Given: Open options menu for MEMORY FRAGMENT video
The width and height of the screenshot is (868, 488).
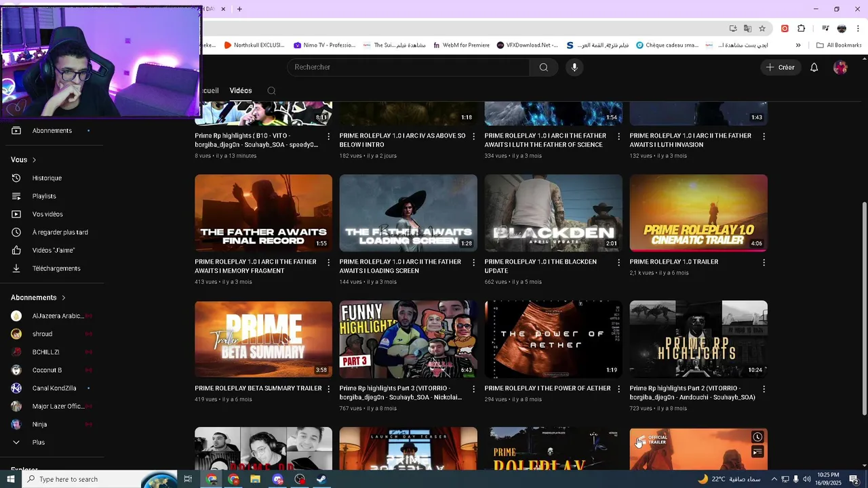Looking at the screenshot, I should tap(329, 262).
